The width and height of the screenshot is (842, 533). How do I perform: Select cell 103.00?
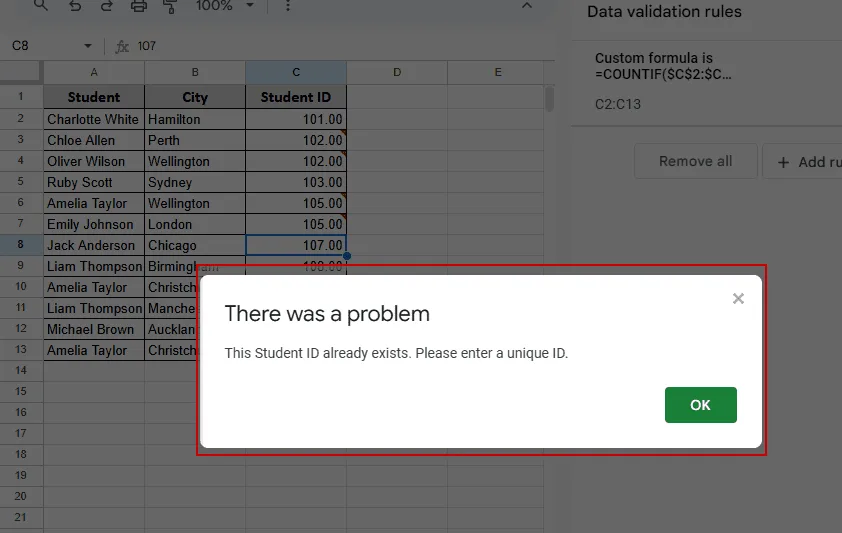pos(296,182)
